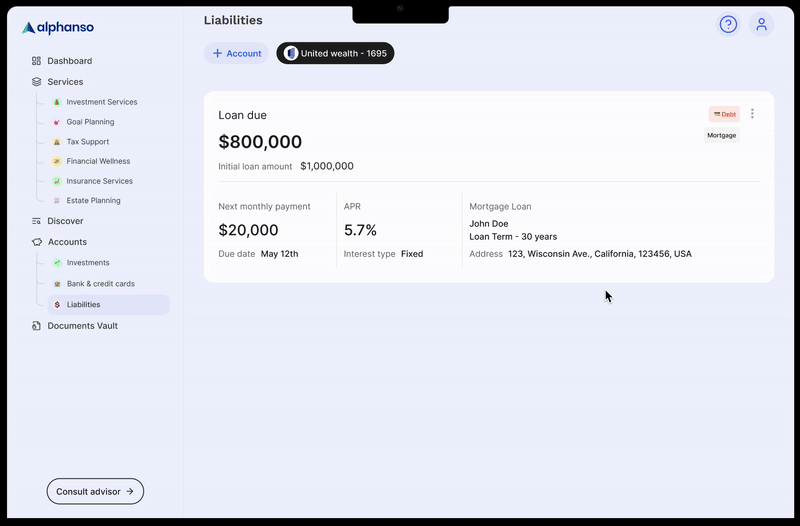Click the $1,000,000 initial loan amount
The image size is (800, 526).
tap(327, 166)
